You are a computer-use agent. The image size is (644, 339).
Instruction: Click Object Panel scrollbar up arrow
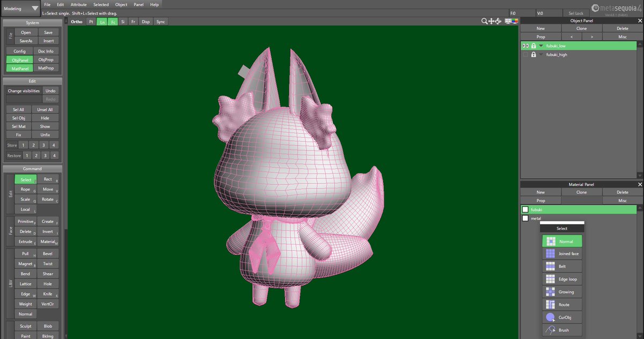[x=640, y=45]
